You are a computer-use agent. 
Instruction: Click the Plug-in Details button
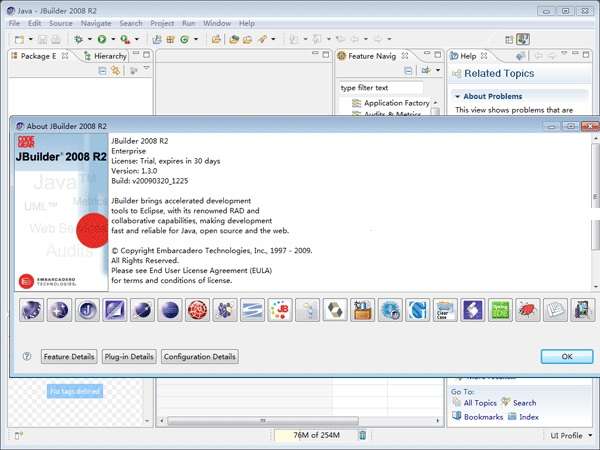[x=129, y=356]
